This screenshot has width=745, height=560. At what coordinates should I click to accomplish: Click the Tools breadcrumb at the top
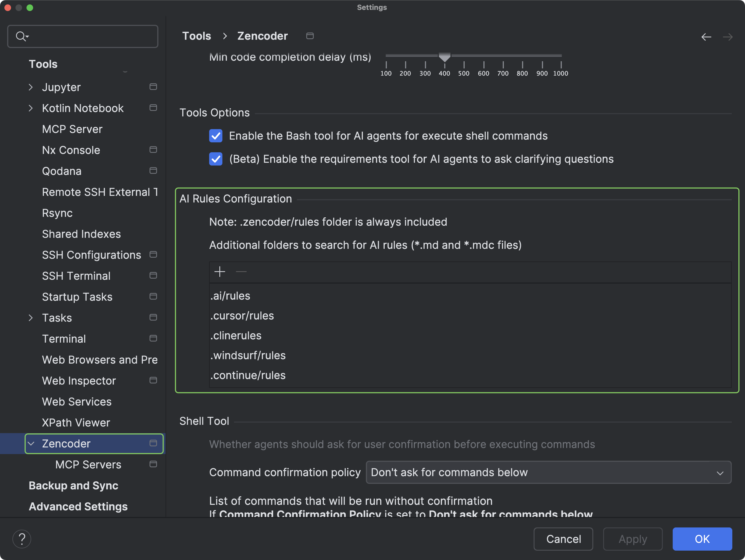pos(196,36)
